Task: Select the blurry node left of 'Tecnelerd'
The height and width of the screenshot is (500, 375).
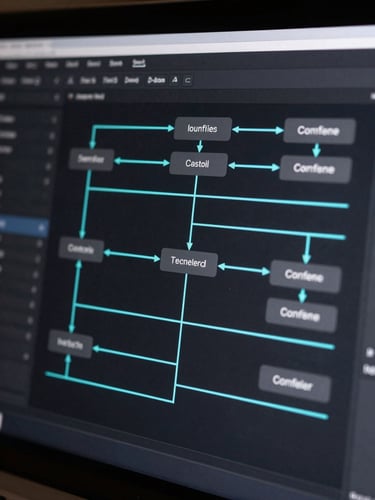Action: [81, 249]
